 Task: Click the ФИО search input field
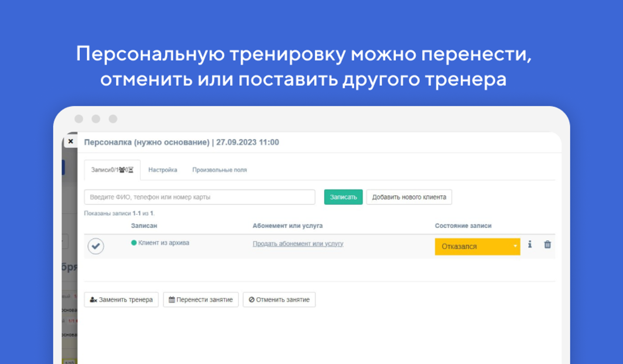[x=200, y=197]
